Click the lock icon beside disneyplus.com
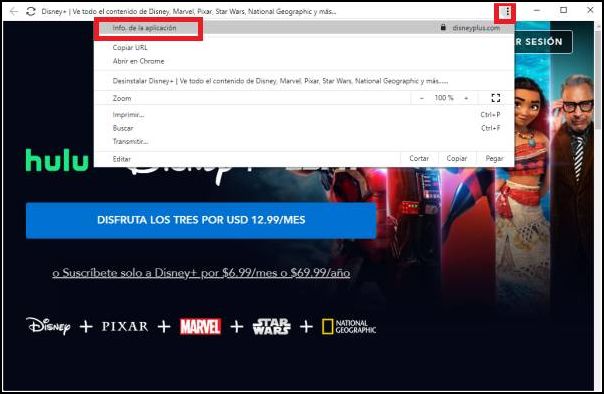604x394 pixels. (x=443, y=27)
